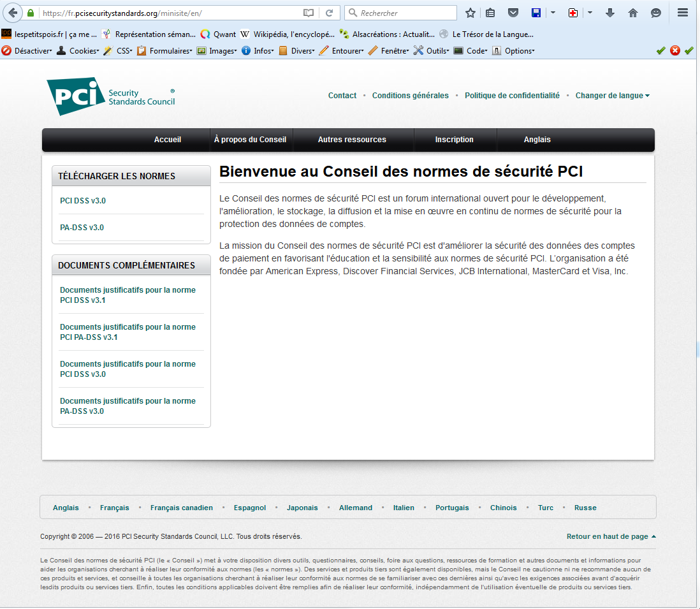Open the Contact link

click(342, 96)
